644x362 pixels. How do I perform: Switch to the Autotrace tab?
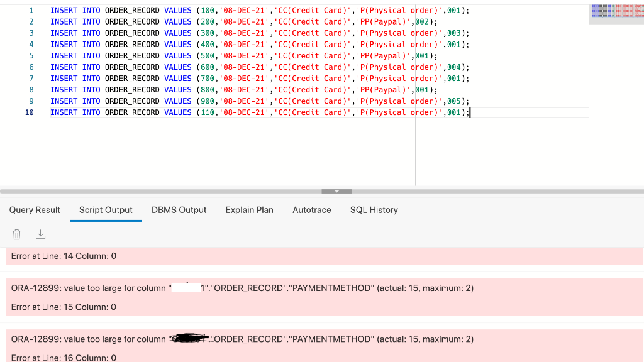pos(311,210)
